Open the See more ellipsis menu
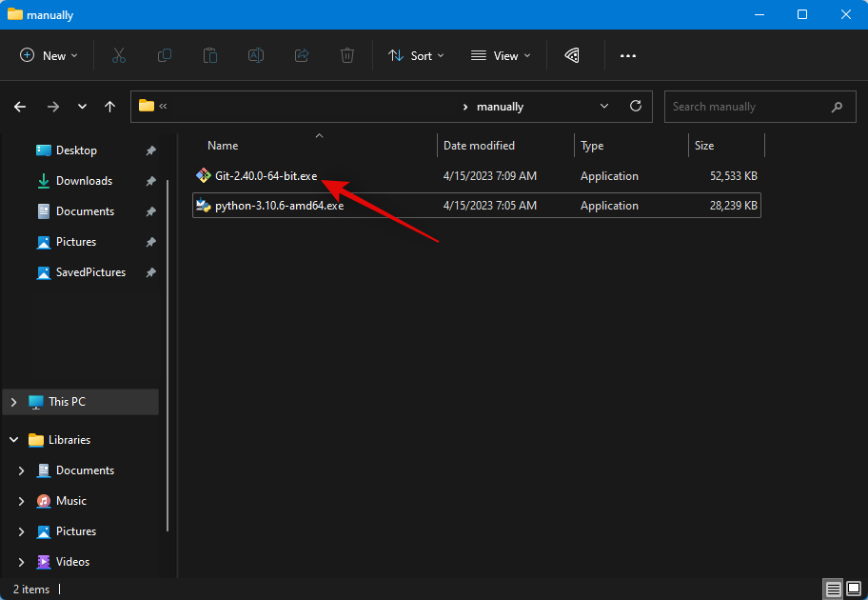868x600 pixels. [628, 56]
